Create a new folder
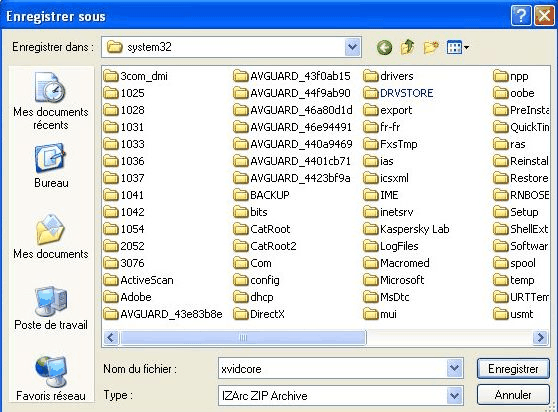Screen dimensions: 558x412 click(x=431, y=47)
